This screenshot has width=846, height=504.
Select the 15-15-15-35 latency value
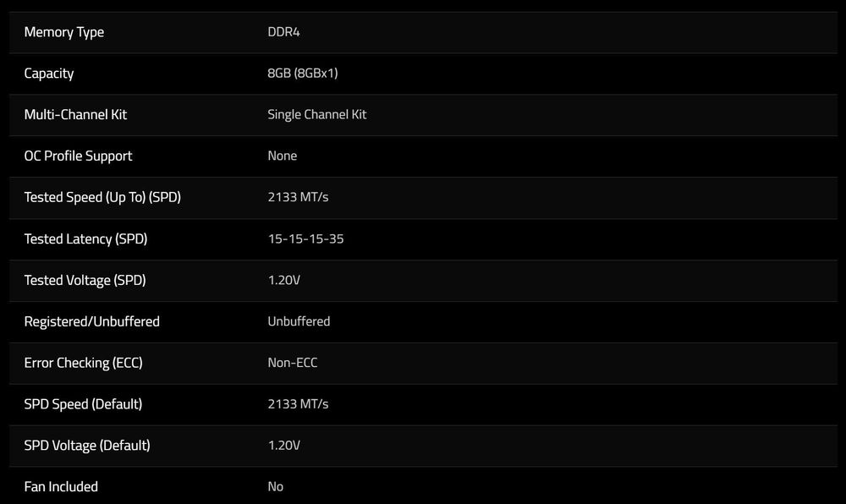click(x=305, y=238)
